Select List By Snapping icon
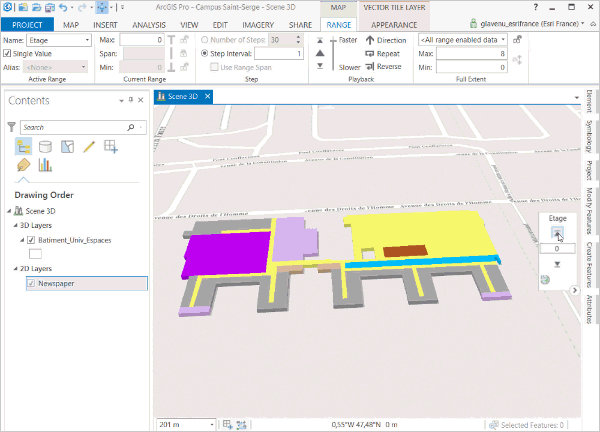This screenshot has height=432, width=600. tap(111, 147)
